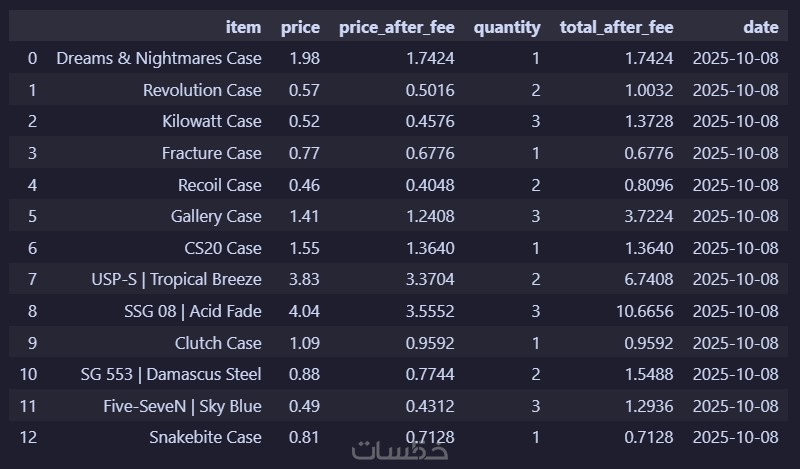
Task: Select the "total_after_fee" column header
Action: click(x=616, y=27)
